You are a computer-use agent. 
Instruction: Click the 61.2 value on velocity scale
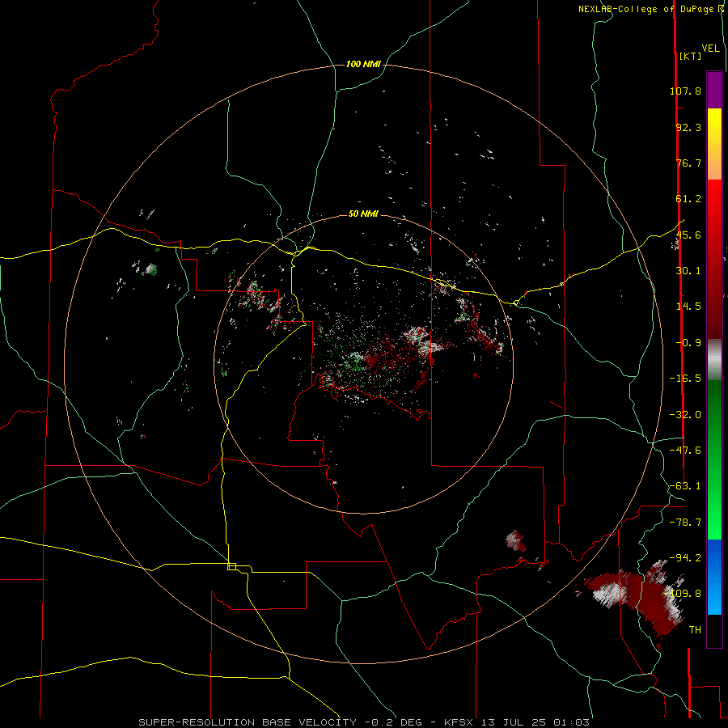click(688, 199)
